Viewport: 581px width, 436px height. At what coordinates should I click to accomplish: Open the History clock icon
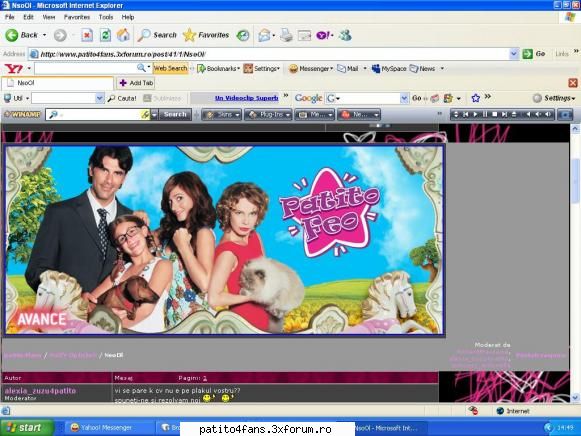(243, 36)
